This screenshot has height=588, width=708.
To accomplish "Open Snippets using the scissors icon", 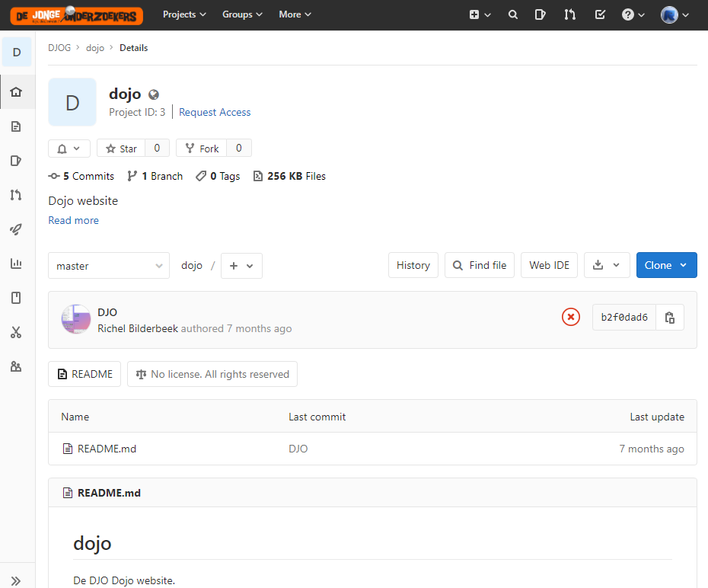I will pyautogui.click(x=16, y=332).
